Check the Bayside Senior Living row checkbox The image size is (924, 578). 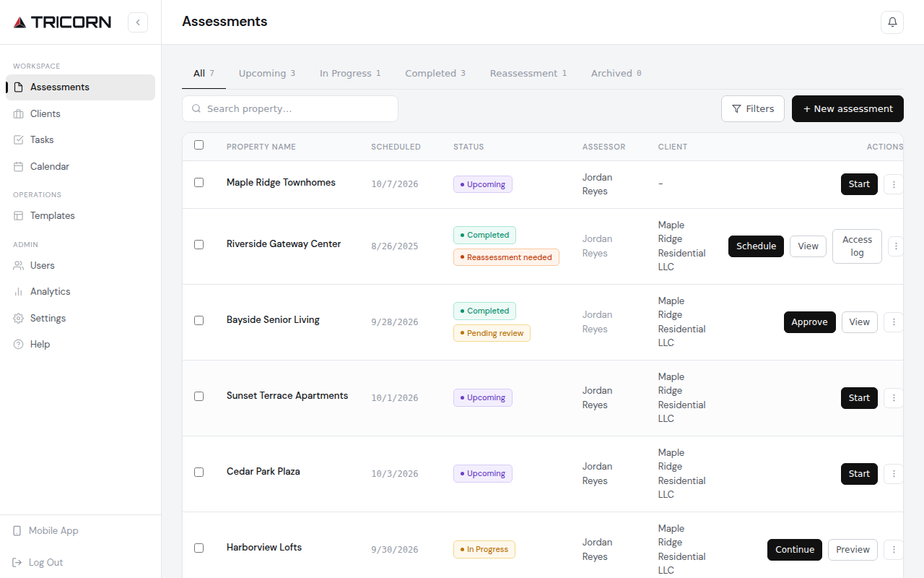(x=199, y=320)
